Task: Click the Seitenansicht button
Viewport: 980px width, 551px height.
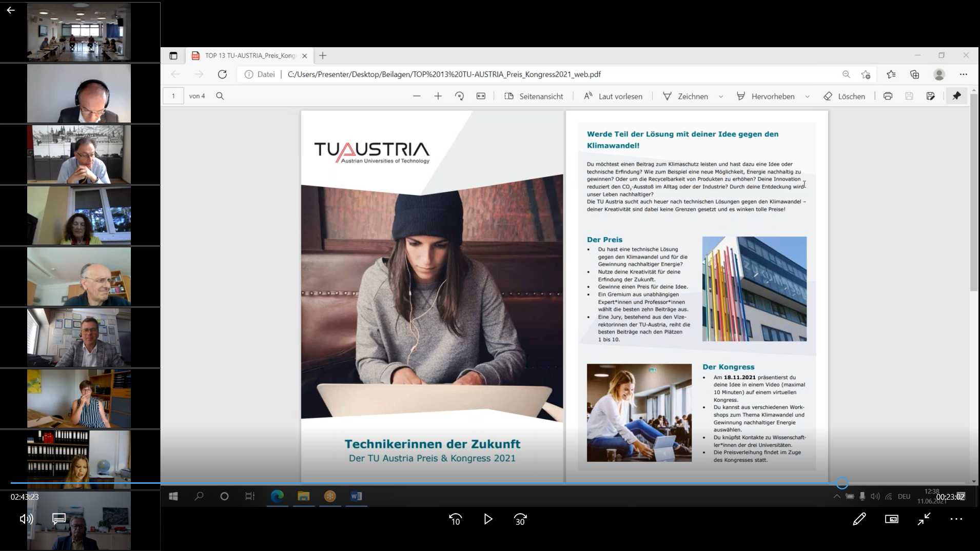Action: [534, 96]
